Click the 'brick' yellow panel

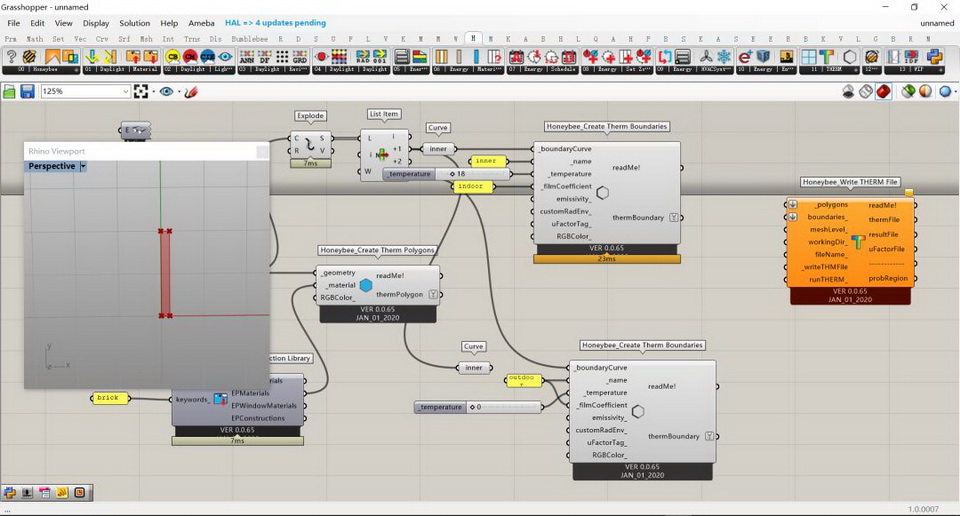pyautogui.click(x=108, y=398)
